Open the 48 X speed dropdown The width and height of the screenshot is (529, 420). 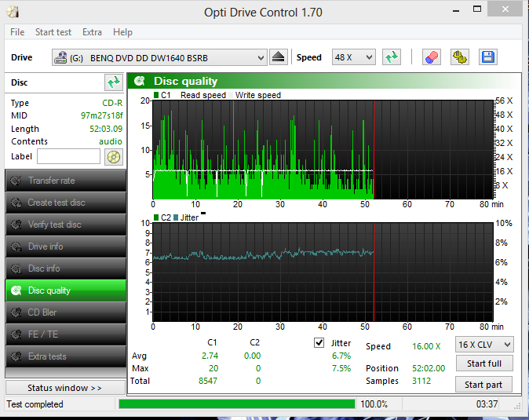tap(353, 57)
